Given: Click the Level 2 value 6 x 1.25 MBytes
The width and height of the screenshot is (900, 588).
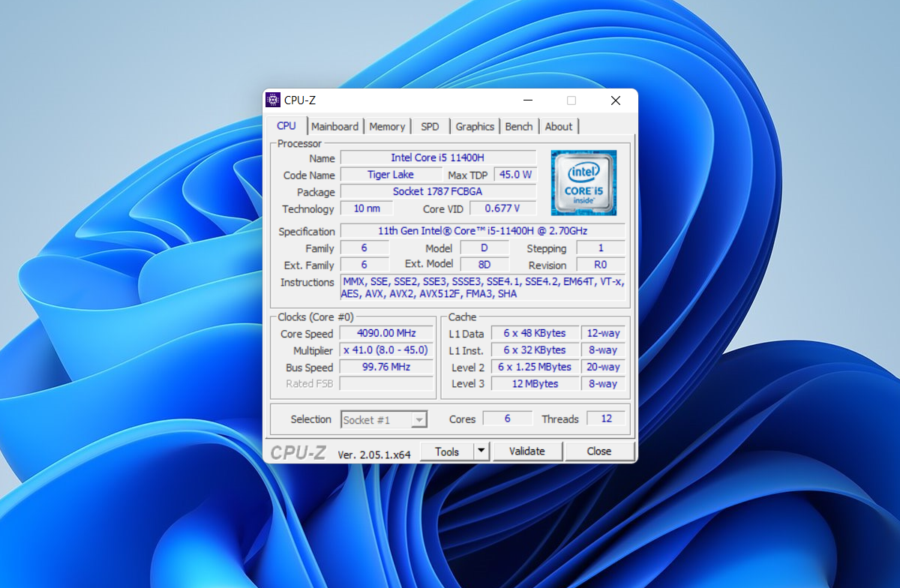Looking at the screenshot, I should (535, 367).
